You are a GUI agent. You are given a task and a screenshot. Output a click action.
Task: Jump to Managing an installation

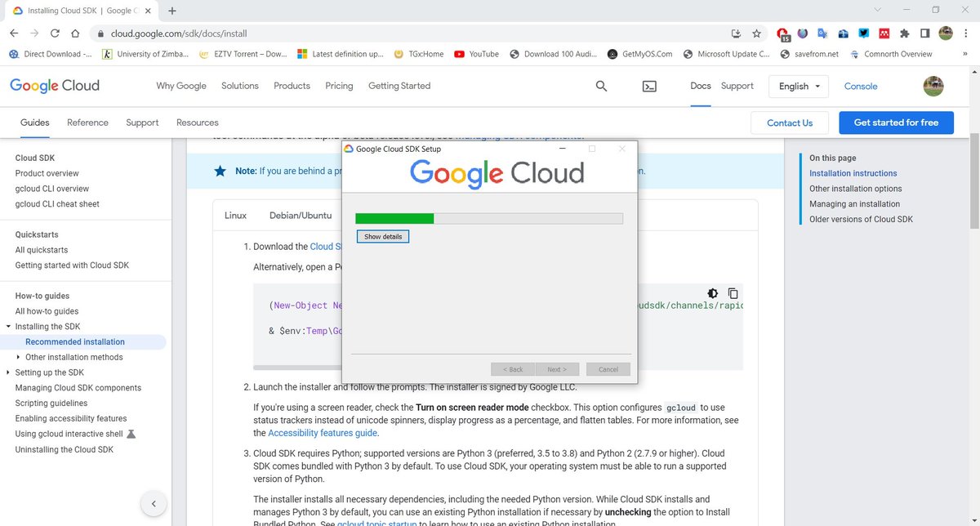coord(854,204)
